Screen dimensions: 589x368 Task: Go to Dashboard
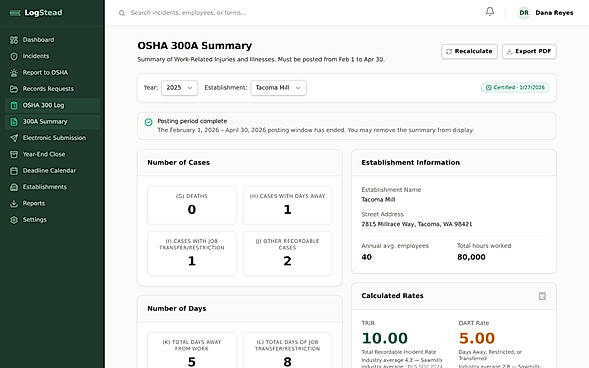coord(53,40)
